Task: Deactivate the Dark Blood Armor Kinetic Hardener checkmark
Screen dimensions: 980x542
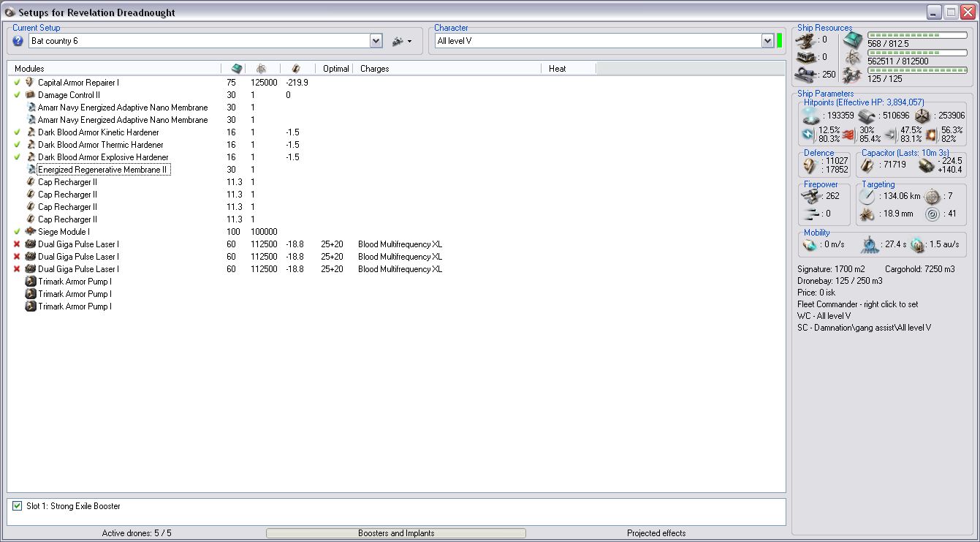Action: click(17, 132)
